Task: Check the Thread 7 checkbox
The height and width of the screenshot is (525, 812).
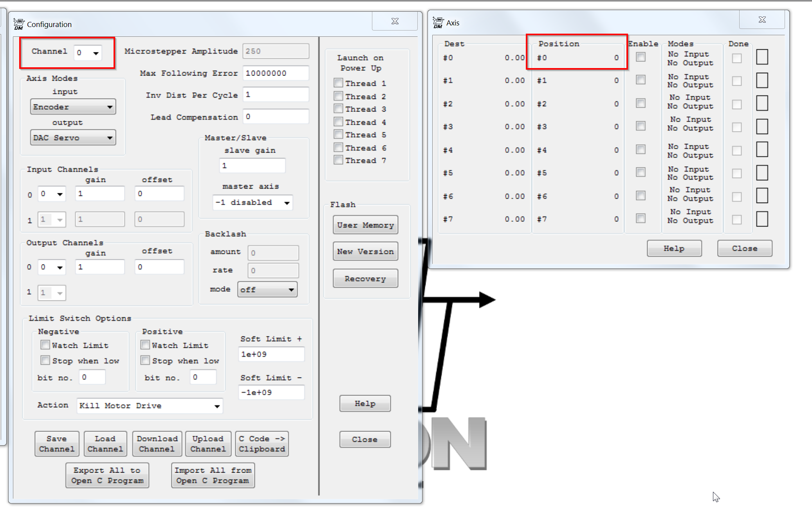Action: tap(338, 160)
